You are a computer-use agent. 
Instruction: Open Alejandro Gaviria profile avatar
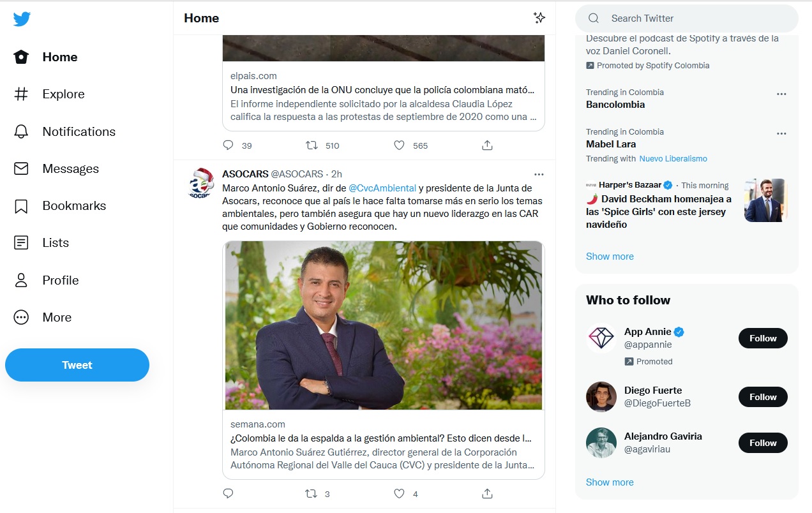601,443
